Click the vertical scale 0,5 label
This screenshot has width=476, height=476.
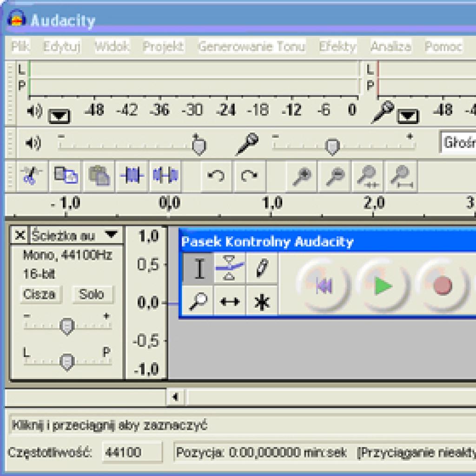(148, 264)
